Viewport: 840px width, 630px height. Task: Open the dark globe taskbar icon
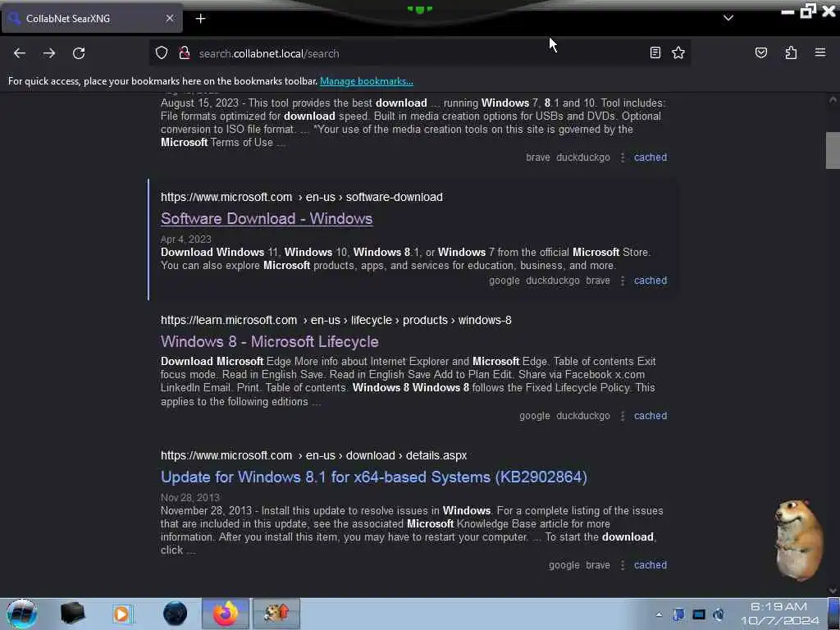coord(176,614)
